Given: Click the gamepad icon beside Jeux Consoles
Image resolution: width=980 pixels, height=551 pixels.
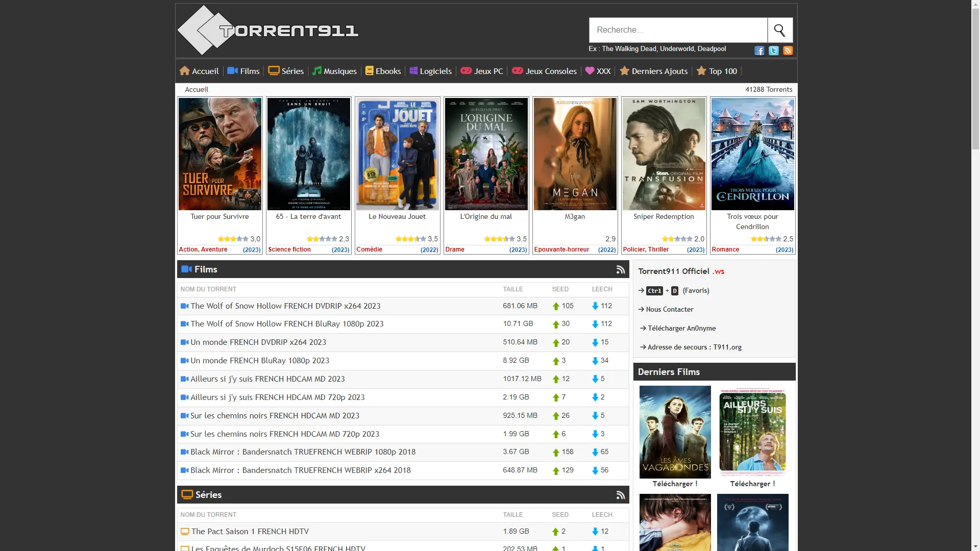Looking at the screenshot, I should [518, 71].
